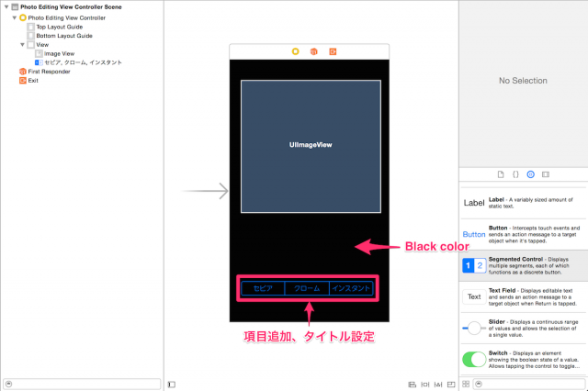Click the Exit icon in scene dock
588x391 pixels.
(x=333, y=51)
